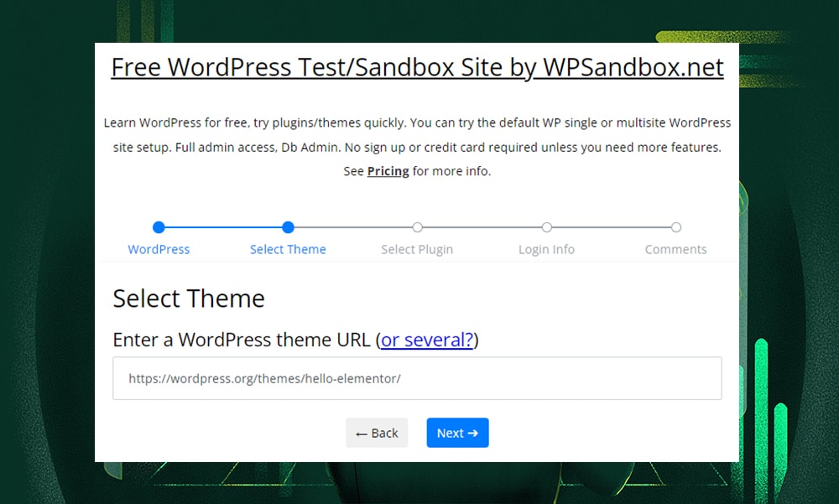
Task: Click the hollow Select Plugin step circle
Action: pos(417,227)
